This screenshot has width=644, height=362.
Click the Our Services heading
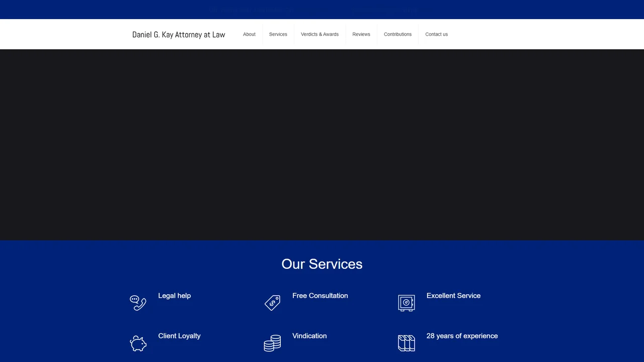pos(322,264)
